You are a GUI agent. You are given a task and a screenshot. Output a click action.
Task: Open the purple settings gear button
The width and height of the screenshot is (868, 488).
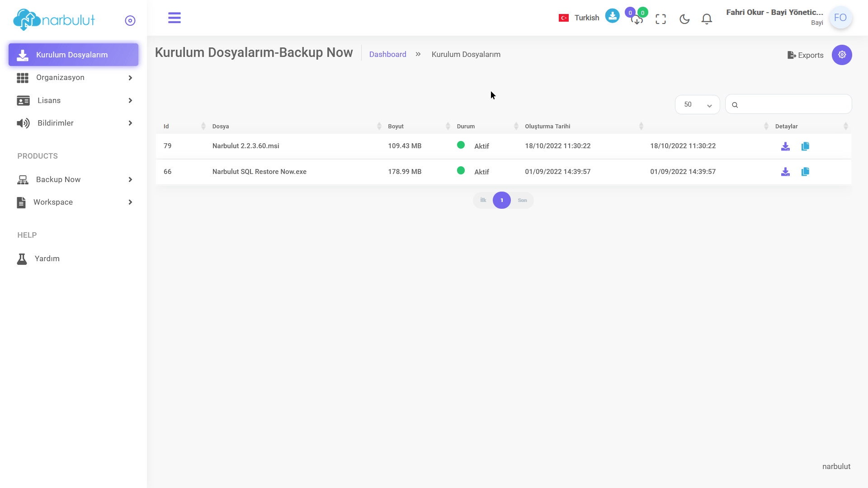coord(842,55)
